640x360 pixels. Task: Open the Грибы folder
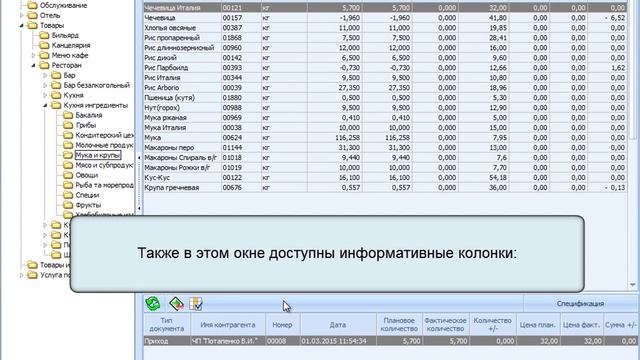[86, 125]
